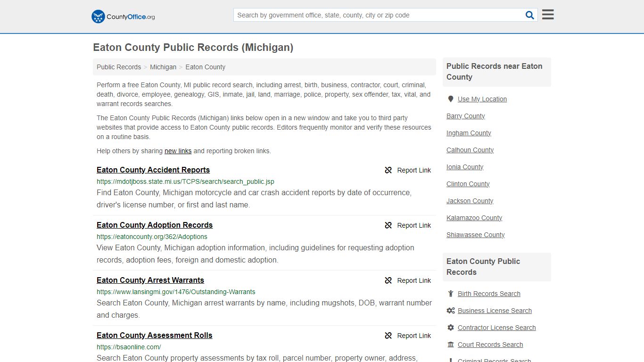
Task: Click the Business License gears icon
Action: point(451,311)
